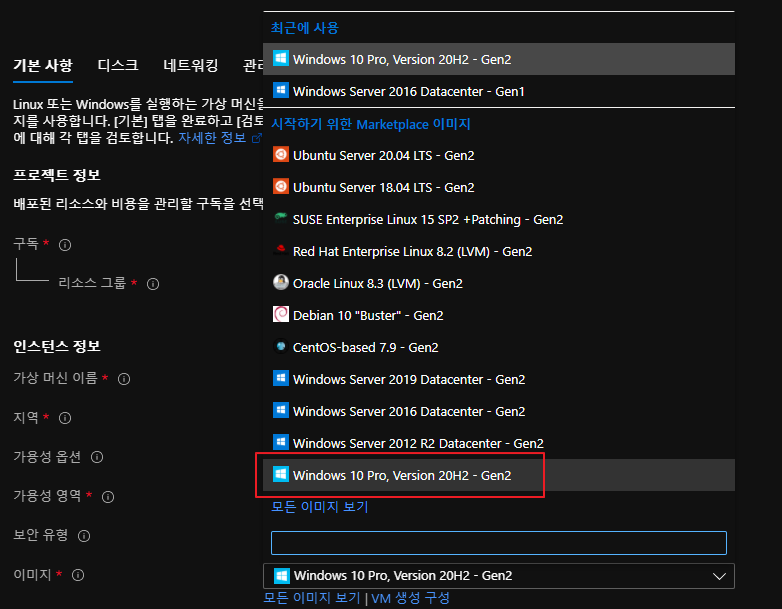Viewport: 782px width, 609px height.
Task: Click the Windows logo in the selected image combo box
Action: 282,576
